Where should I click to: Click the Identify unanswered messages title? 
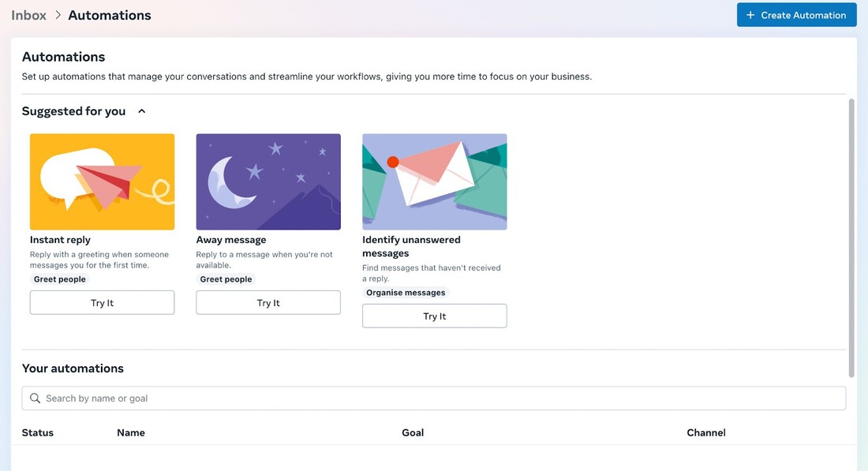[411, 246]
